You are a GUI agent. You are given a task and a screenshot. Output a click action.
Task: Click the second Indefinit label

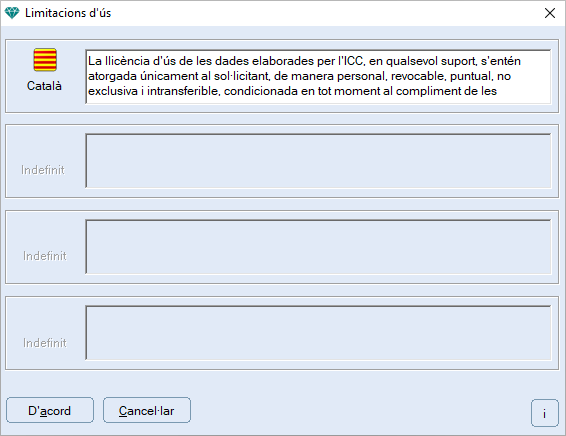click(45, 256)
